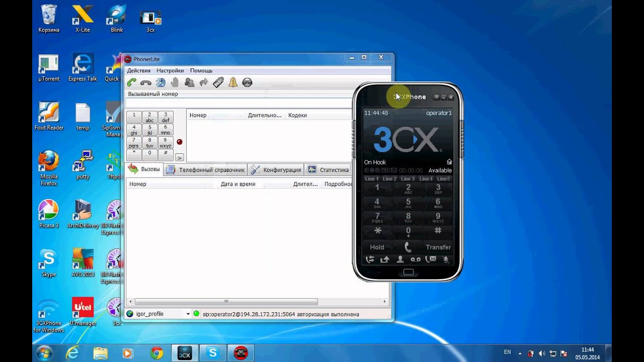Screen dimensions: 644x362
Task: Click digit 7 PQRS on the 3CXPhone dialpad
Action: [x=377, y=218]
